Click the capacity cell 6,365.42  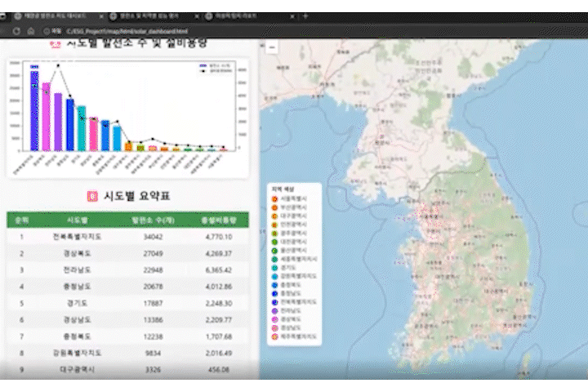(219, 270)
